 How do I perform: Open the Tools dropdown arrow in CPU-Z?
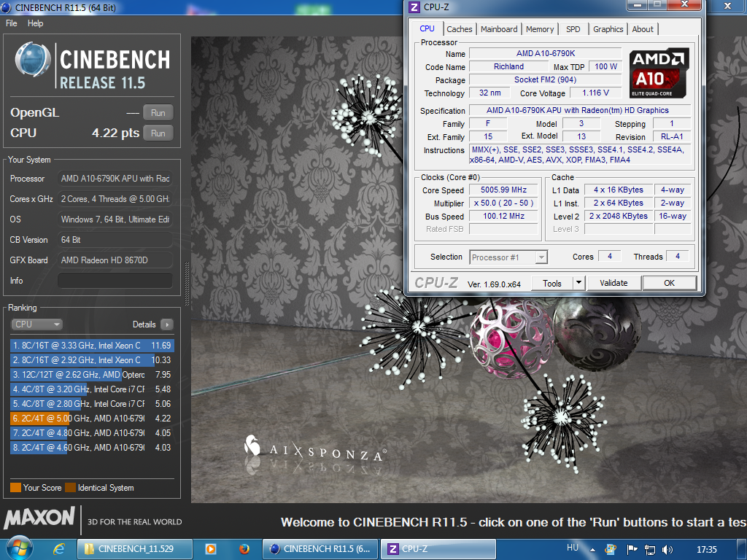(578, 284)
